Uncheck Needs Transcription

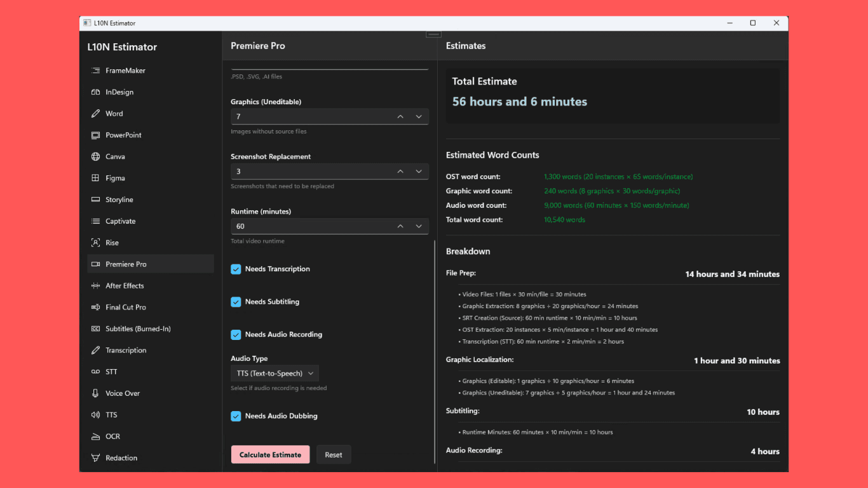click(236, 269)
